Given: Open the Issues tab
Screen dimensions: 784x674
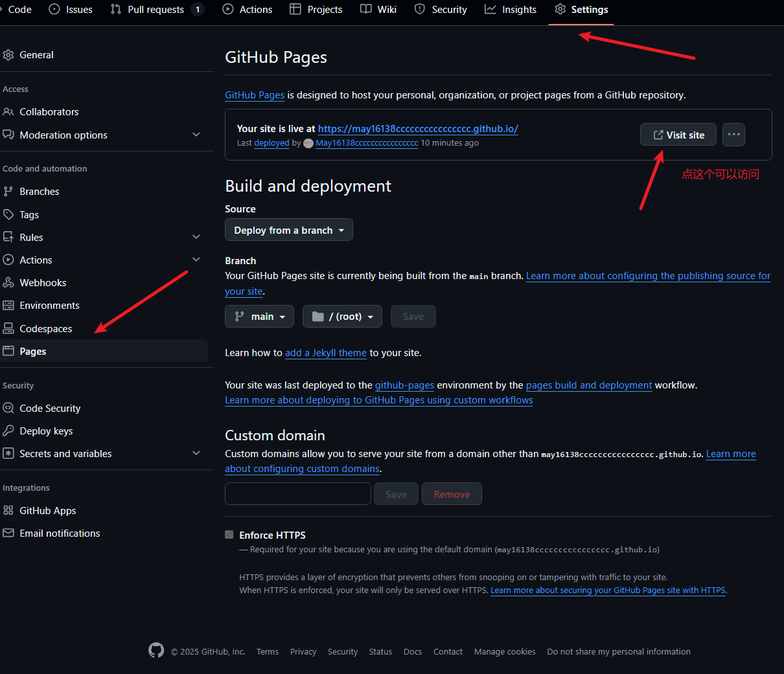Looking at the screenshot, I should tap(71, 9).
